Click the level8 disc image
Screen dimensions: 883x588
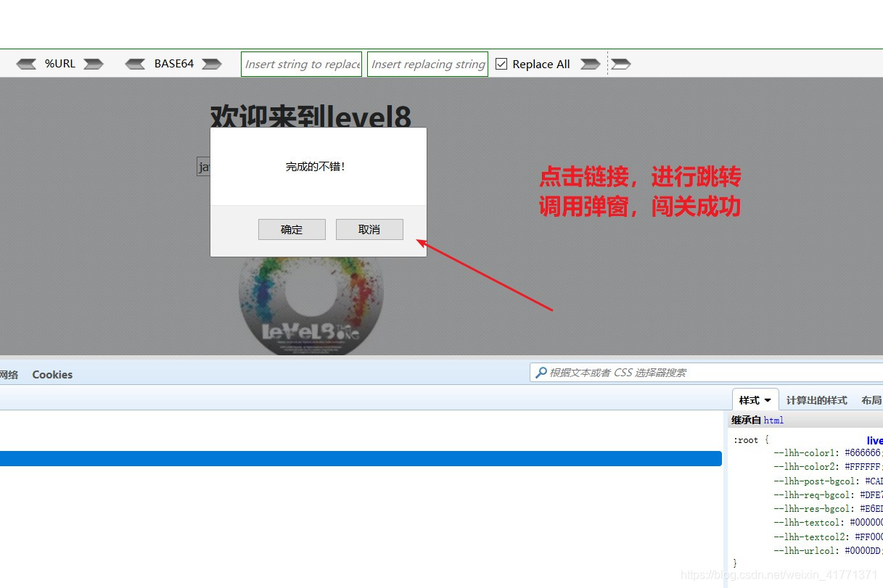click(311, 305)
